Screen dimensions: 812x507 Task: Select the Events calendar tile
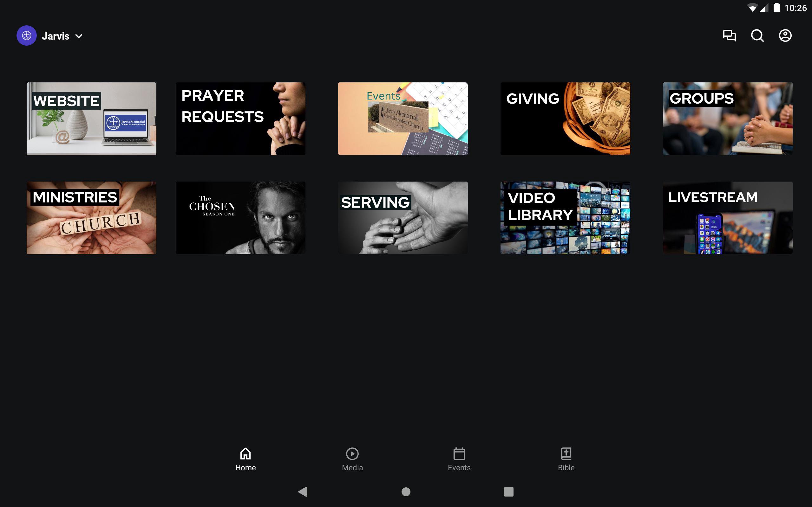(x=403, y=119)
